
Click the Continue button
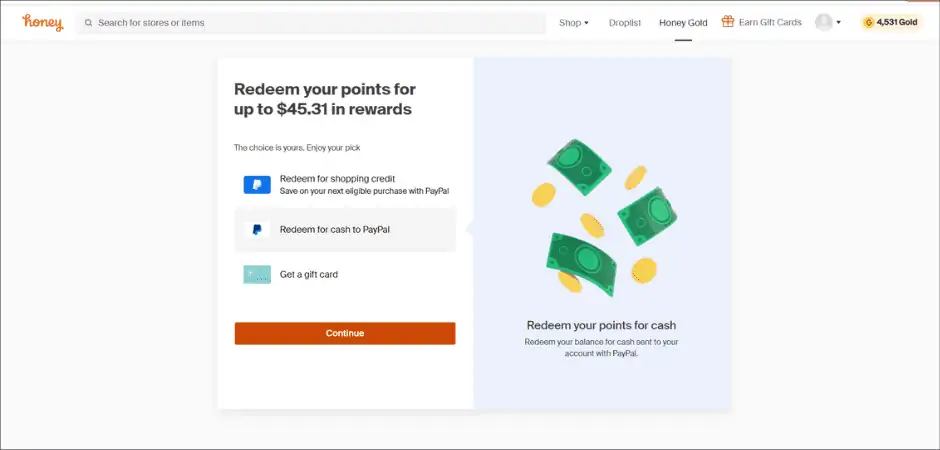[345, 333]
